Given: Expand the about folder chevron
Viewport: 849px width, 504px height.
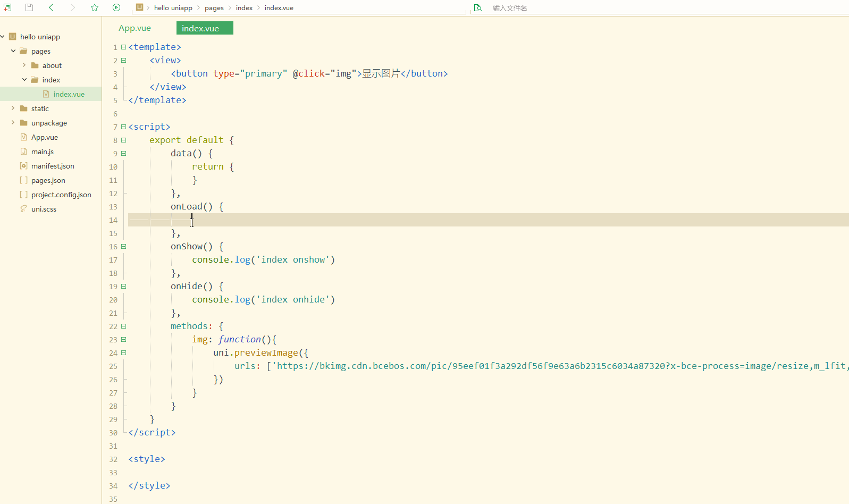Looking at the screenshot, I should pos(24,65).
